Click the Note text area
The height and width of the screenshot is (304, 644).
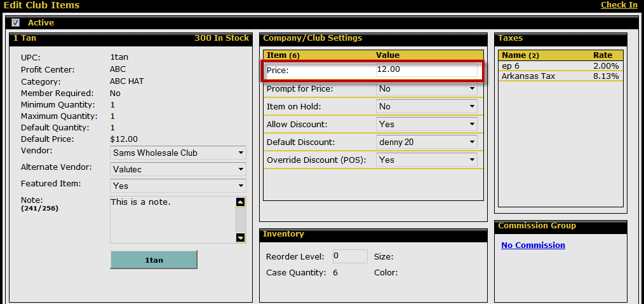tap(171, 219)
